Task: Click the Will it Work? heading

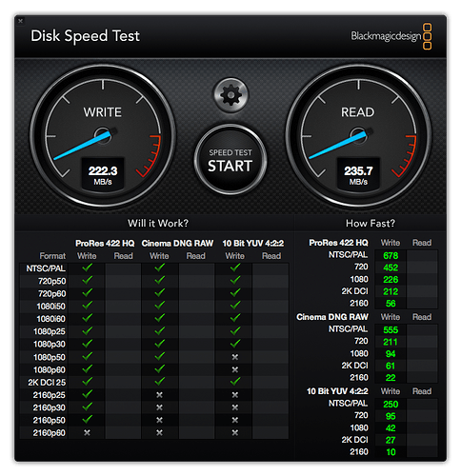Action: [x=158, y=223]
